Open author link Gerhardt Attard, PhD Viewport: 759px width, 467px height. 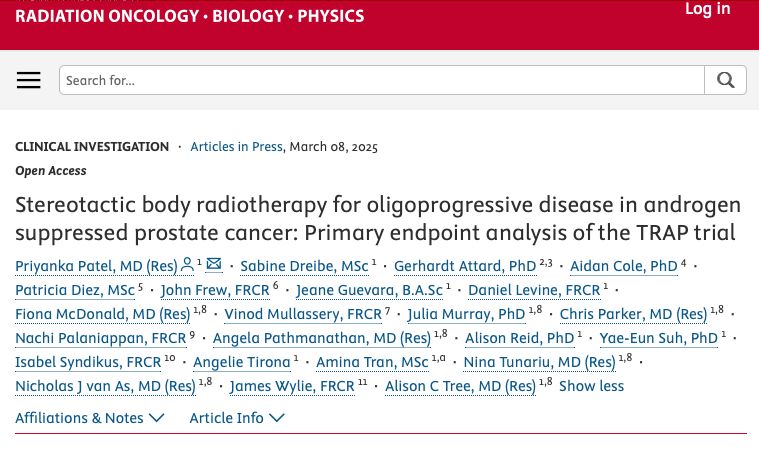pos(465,266)
